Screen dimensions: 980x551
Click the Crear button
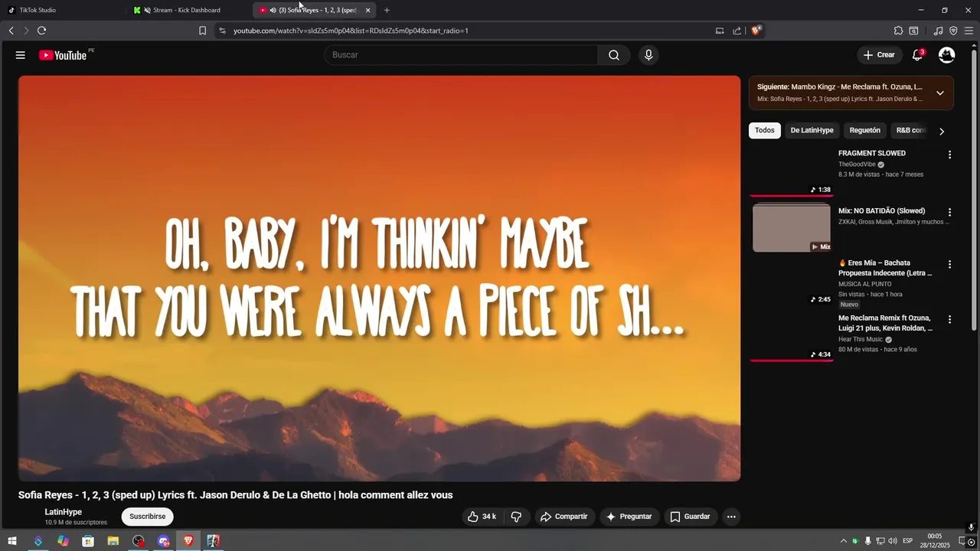878,55
